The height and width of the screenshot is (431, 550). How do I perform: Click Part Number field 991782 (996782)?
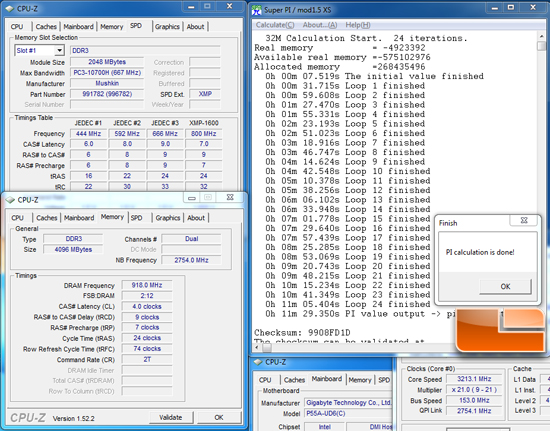click(x=107, y=94)
